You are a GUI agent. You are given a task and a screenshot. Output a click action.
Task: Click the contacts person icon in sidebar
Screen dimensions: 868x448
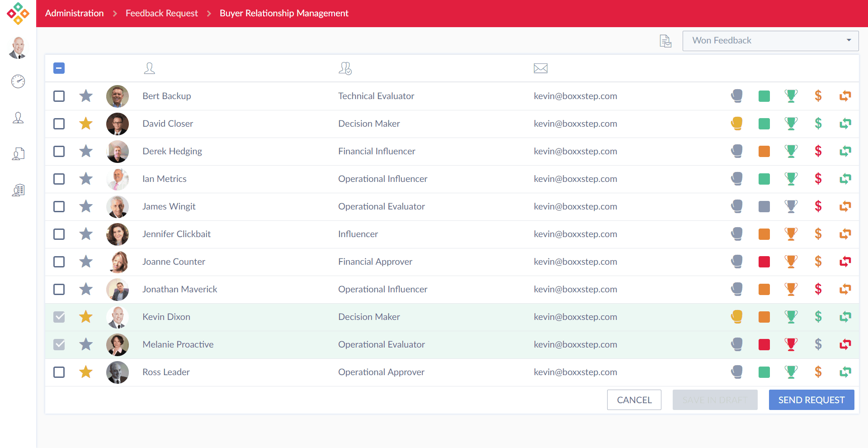(18, 118)
